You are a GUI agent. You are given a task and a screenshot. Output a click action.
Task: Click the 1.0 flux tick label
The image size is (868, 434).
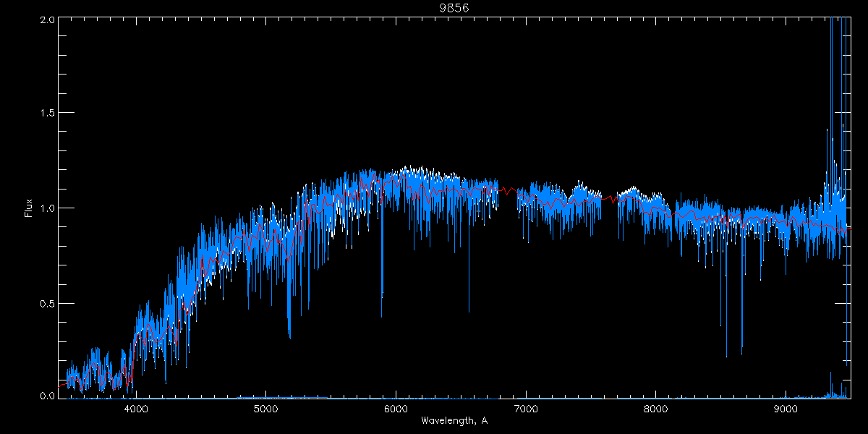coord(46,208)
